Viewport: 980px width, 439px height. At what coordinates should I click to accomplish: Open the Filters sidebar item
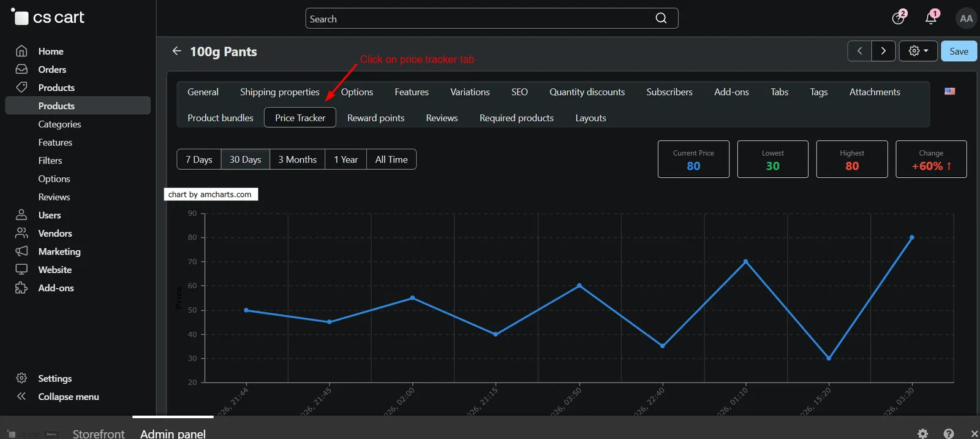[x=50, y=161]
